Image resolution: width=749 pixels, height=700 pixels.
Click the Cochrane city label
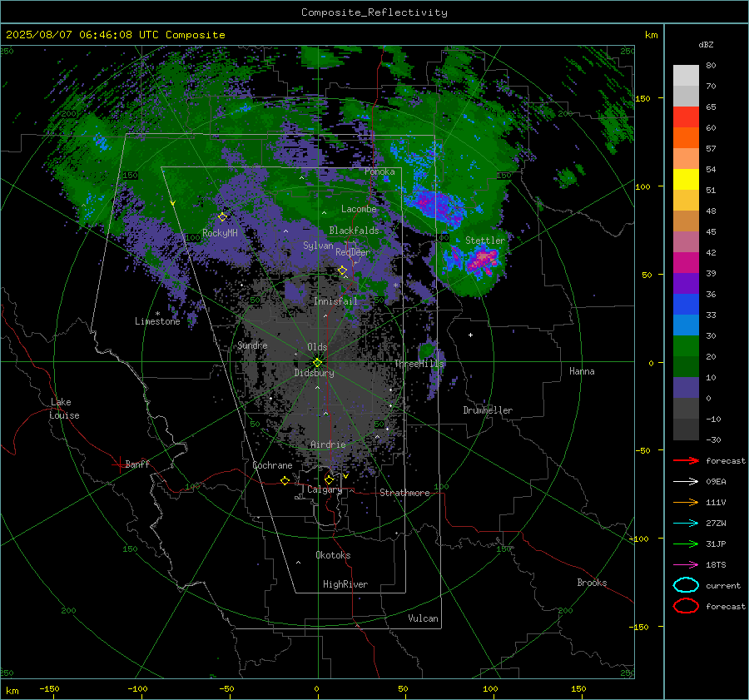tap(272, 465)
